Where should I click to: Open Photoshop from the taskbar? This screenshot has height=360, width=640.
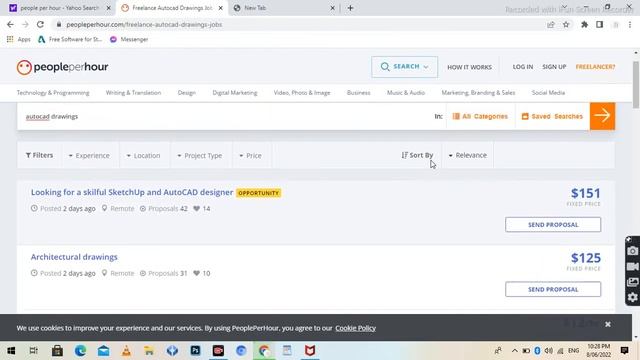point(195,351)
